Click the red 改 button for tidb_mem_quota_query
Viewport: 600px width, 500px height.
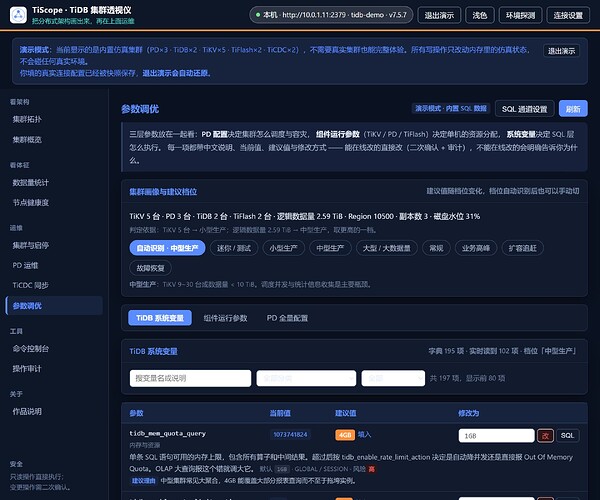click(x=545, y=435)
